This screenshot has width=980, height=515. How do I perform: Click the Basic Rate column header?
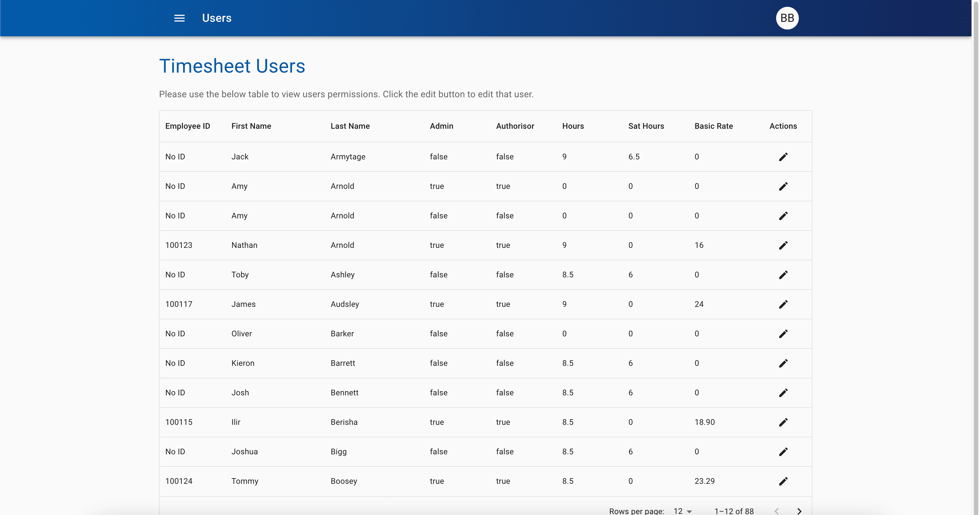713,126
